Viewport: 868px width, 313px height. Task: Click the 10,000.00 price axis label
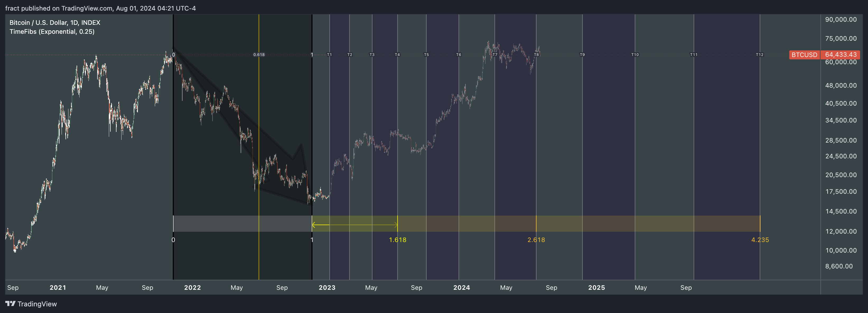(841, 250)
